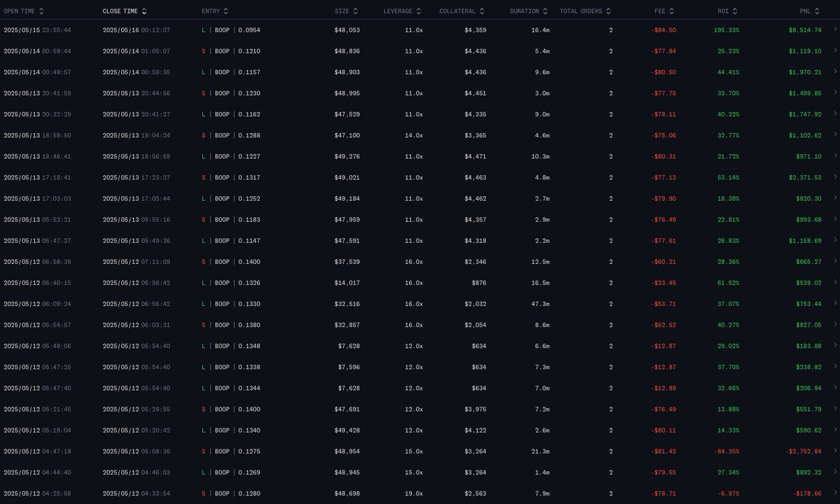
Task: Sort by Duration column arrows
Action: click(545, 11)
